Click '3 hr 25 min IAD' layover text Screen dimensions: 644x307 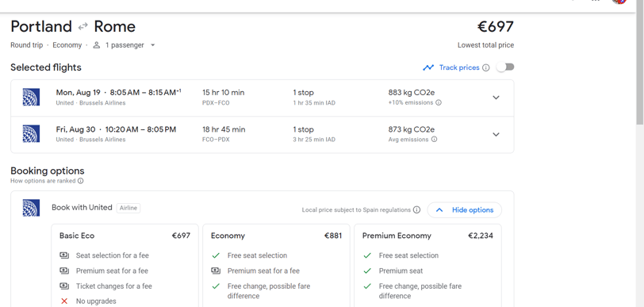pos(314,140)
